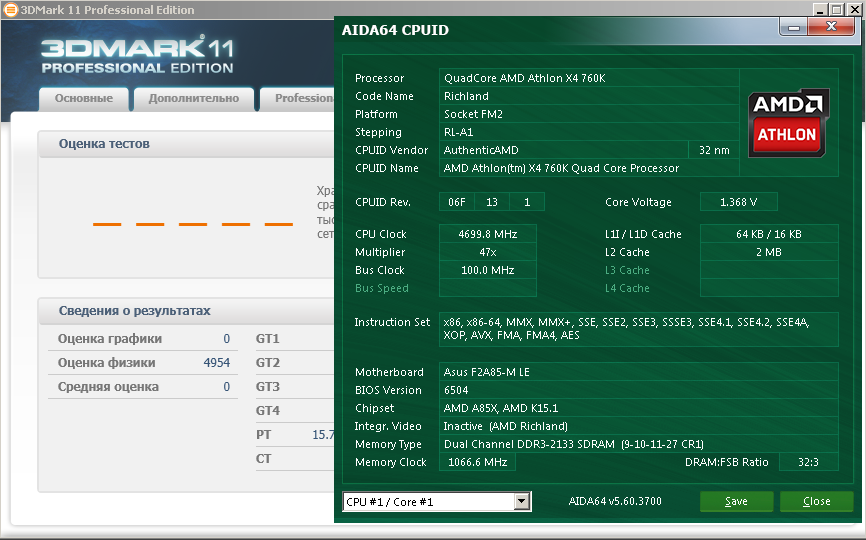Click the Instruction Set value box
The height and width of the screenshot is (540, 866).
coord(638,329)
